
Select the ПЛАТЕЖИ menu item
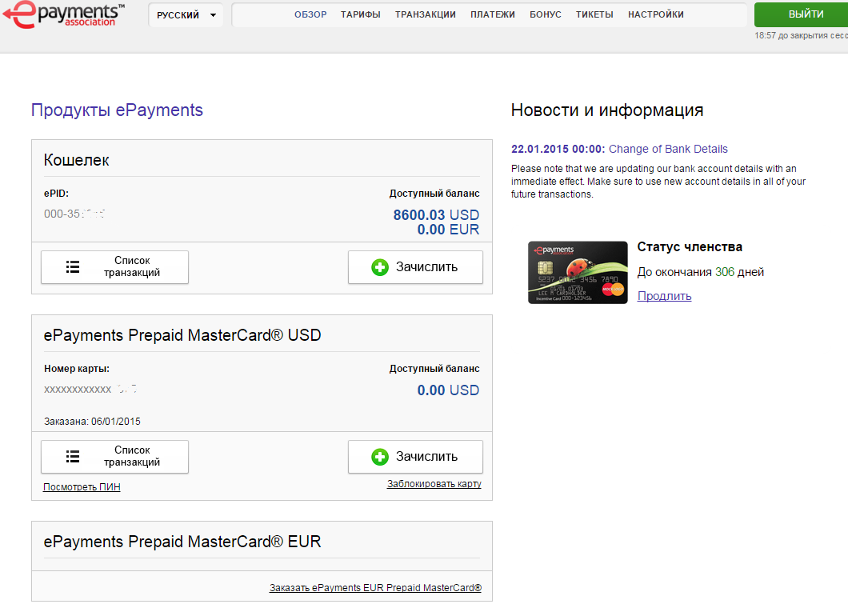pos(493,14)
